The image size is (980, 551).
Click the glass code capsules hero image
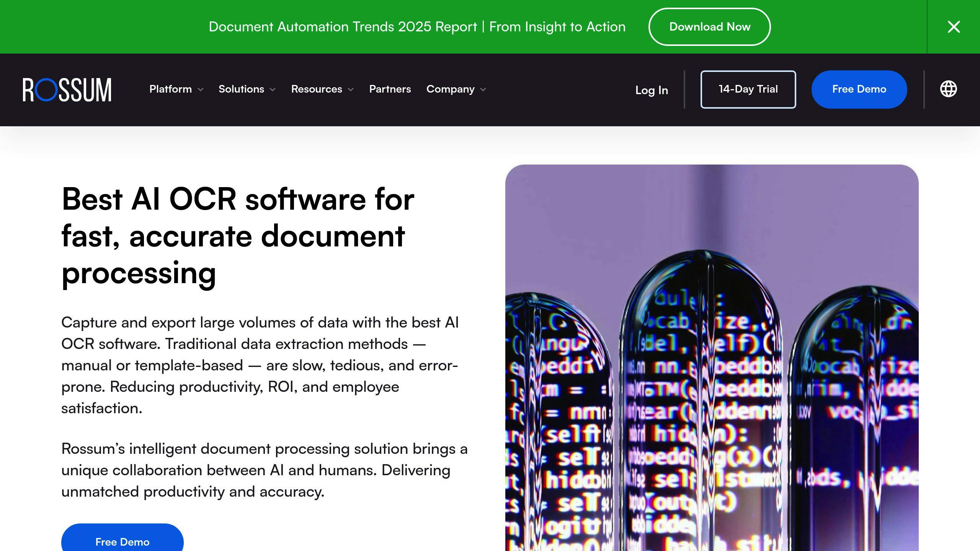(x=712, y=358)
